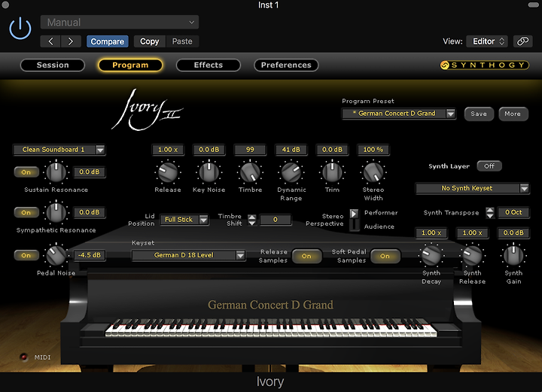Click the Sustain Resonance knob
The image size is (542, 392).
coord(56,172)
